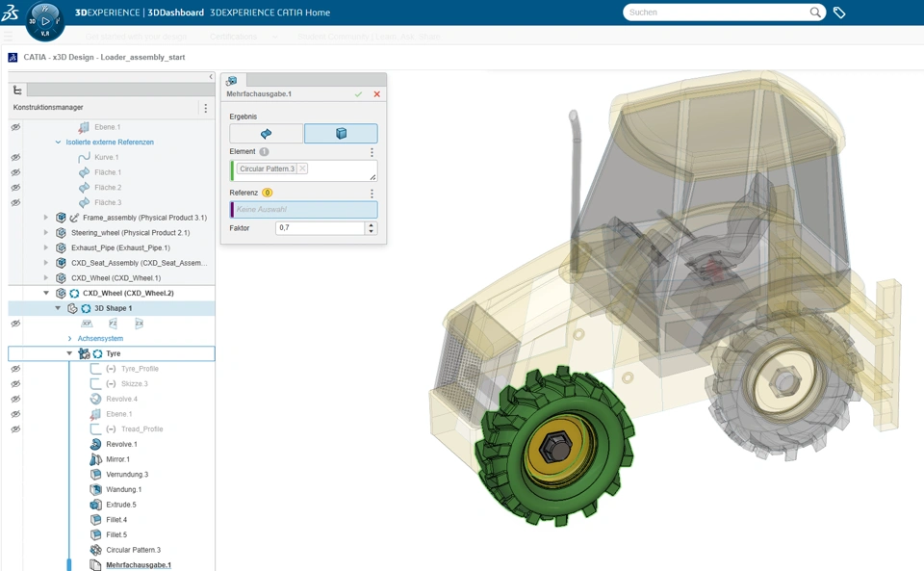
Task: Open the tag icon next to search
Action: [x=839, y=13]
